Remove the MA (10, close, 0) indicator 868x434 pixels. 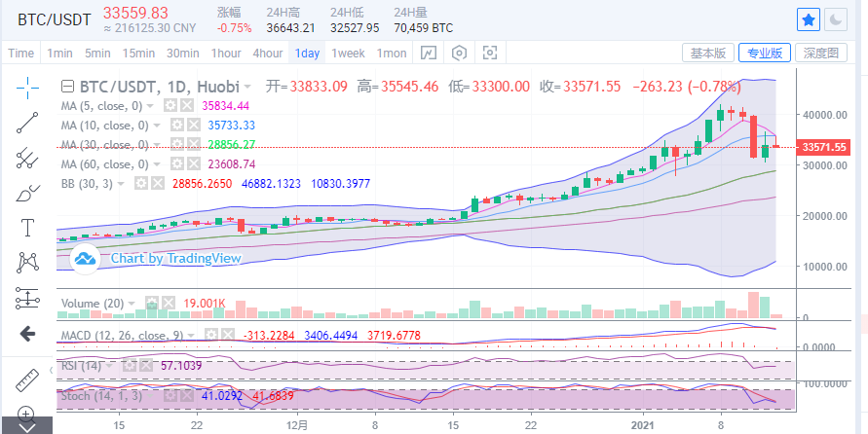[193, 126]
